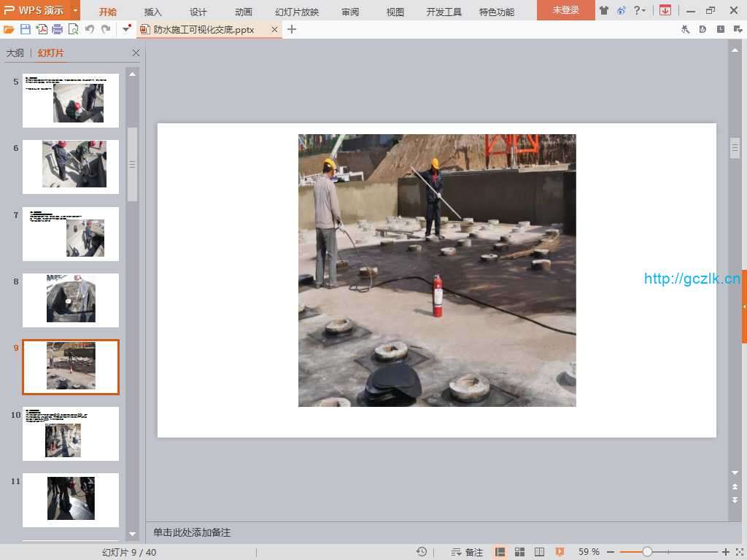The image size is (747, 560).
Task: Export the presentation as PDF
Action: (x=42, y=29)
